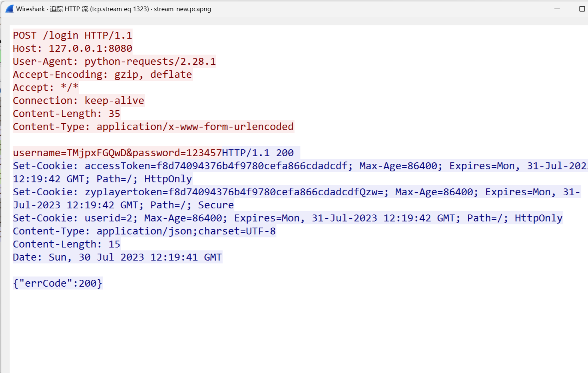588x373 pixels.
Task: Click the HTTP/1.1 200 response status
Action: click(257, 153)
